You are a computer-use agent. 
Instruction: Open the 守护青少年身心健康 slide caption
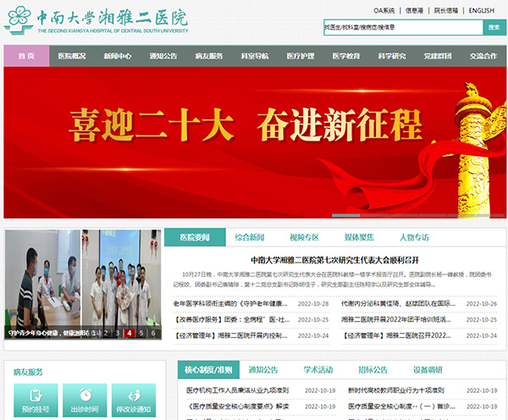point(48,333)
